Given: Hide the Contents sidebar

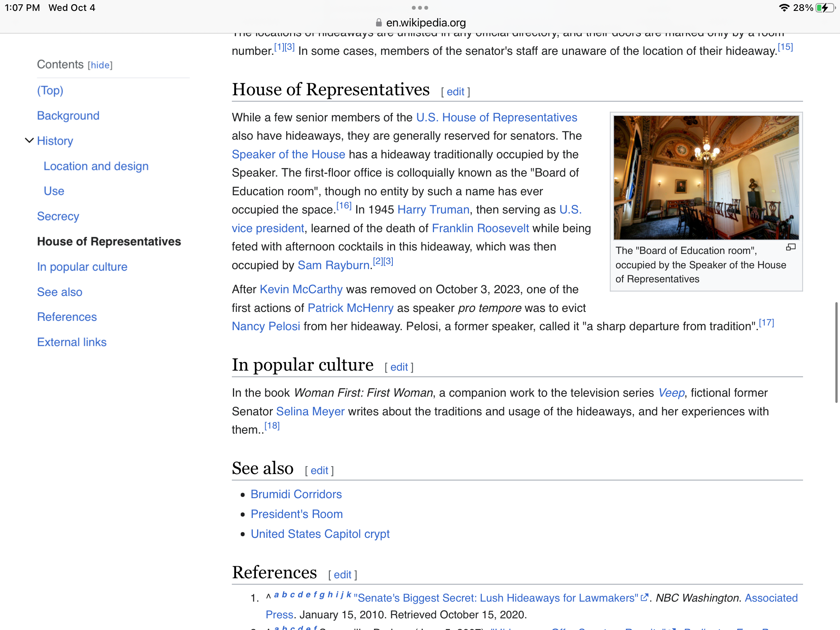Looking at the screenshot, I should click(100, 65).
